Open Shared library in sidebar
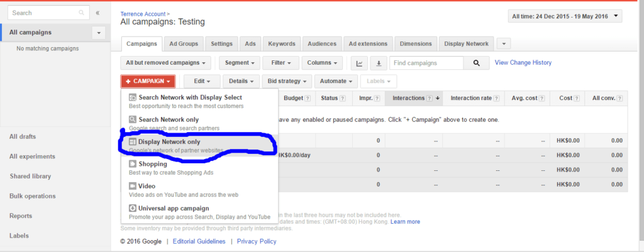 pos(30,176)
